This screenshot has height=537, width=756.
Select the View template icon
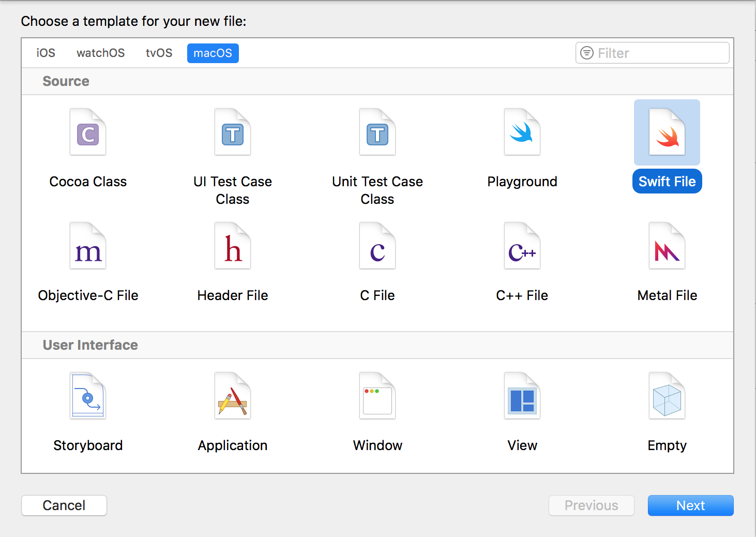[x=522, y=396]
